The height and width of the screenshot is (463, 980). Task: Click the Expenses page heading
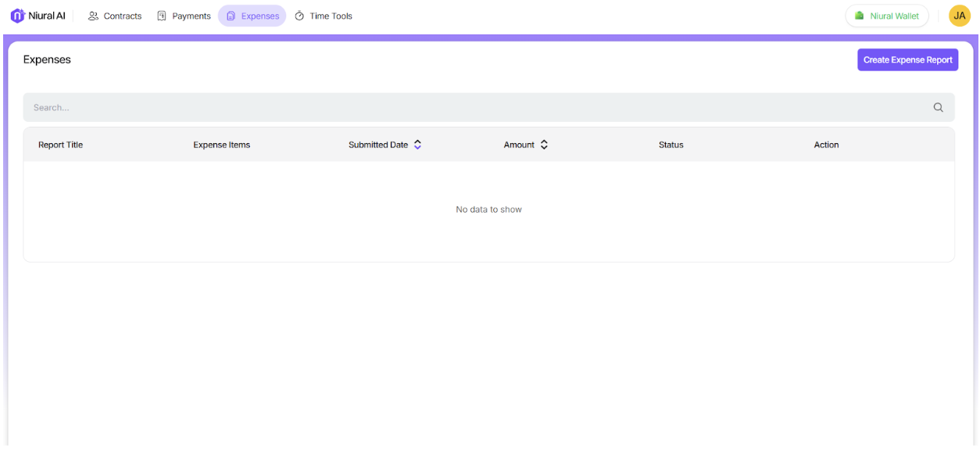pyautogui.click(x=47, y=59)
